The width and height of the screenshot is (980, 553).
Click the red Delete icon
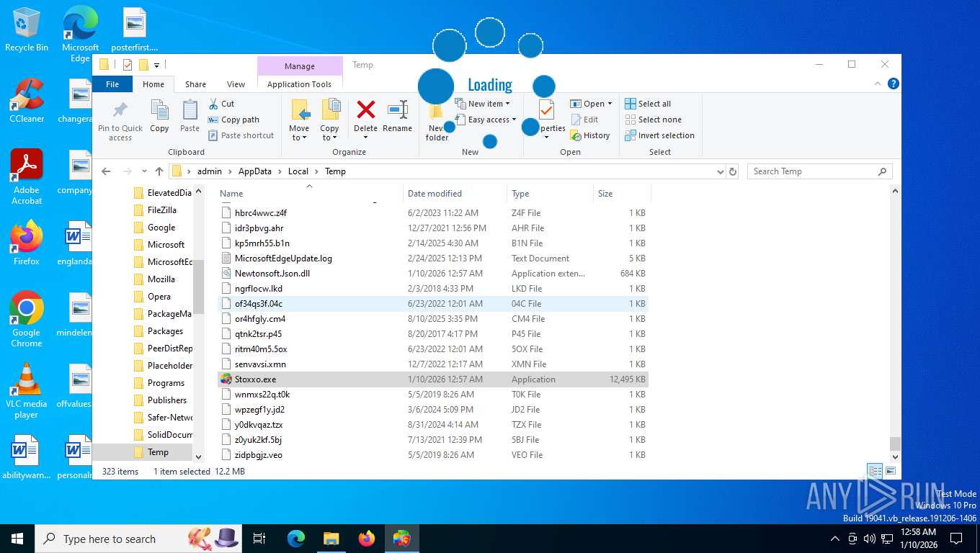(366, 110)
